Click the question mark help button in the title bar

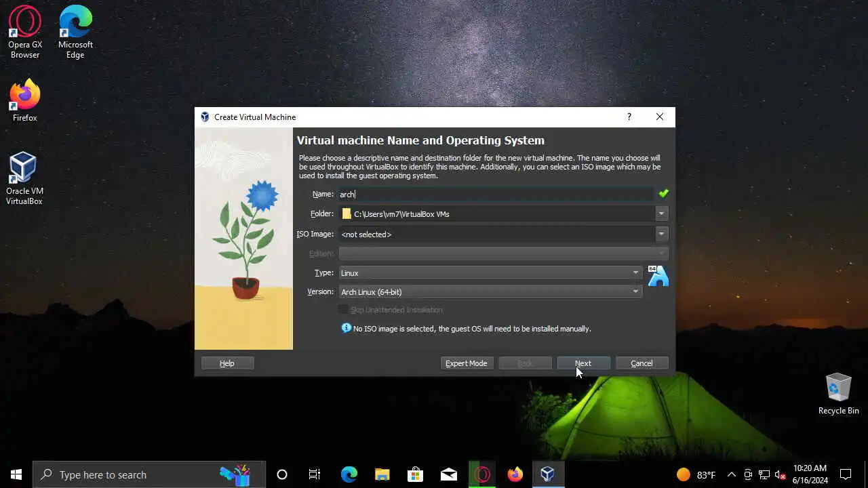coord(629,117)
